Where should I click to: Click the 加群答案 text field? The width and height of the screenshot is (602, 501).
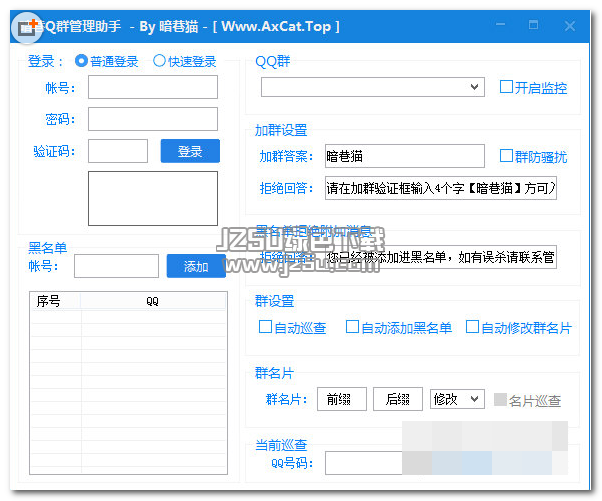click(x=405, y=156)
